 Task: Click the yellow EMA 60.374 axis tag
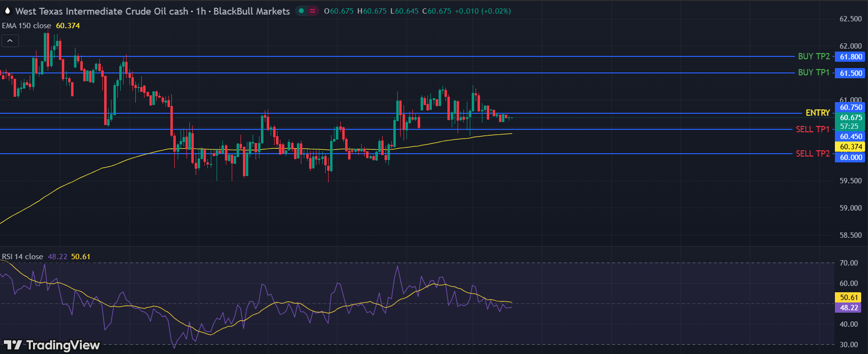tap(850, 147)
